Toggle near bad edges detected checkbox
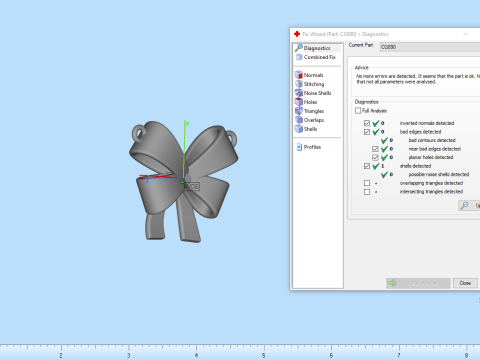The width and height of the screenshot is (480, 360). (x=375, y=149)
